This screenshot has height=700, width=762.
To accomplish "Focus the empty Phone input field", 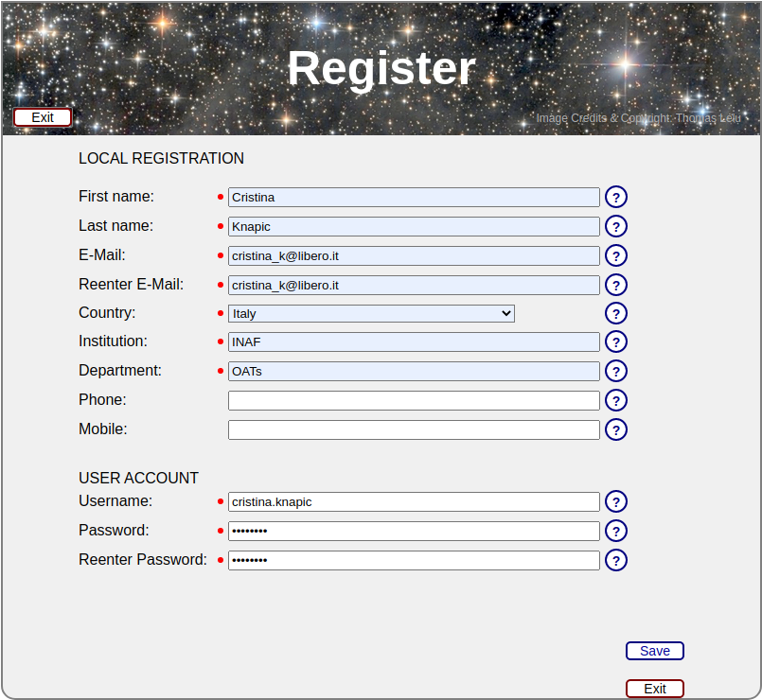I will pyautogui.click(x=414, y=400).
